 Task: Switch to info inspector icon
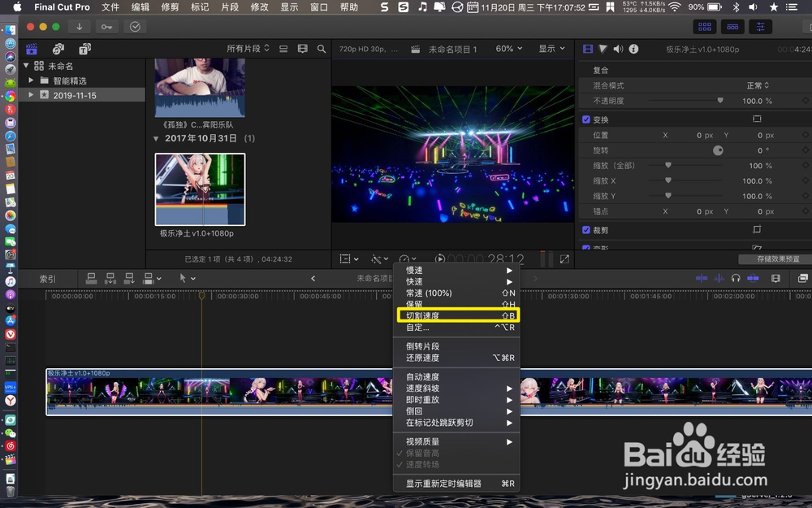coord(633,49)
